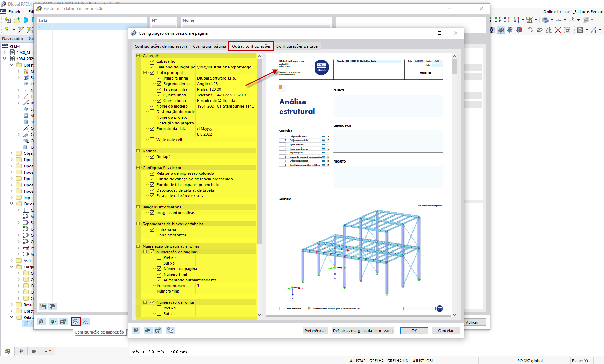Select the rotate view icon in the top toolbar
Screen dimensions: 604x364
(539, 30)
